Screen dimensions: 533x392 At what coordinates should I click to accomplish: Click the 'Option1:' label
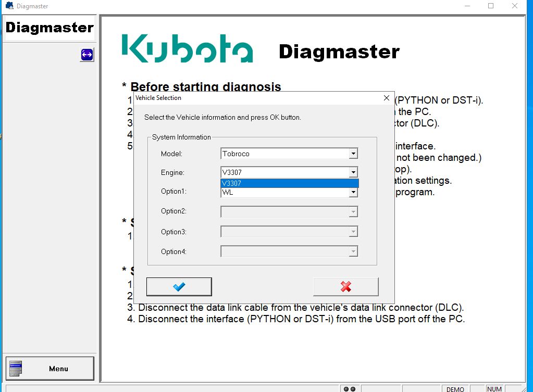point(173,191)
